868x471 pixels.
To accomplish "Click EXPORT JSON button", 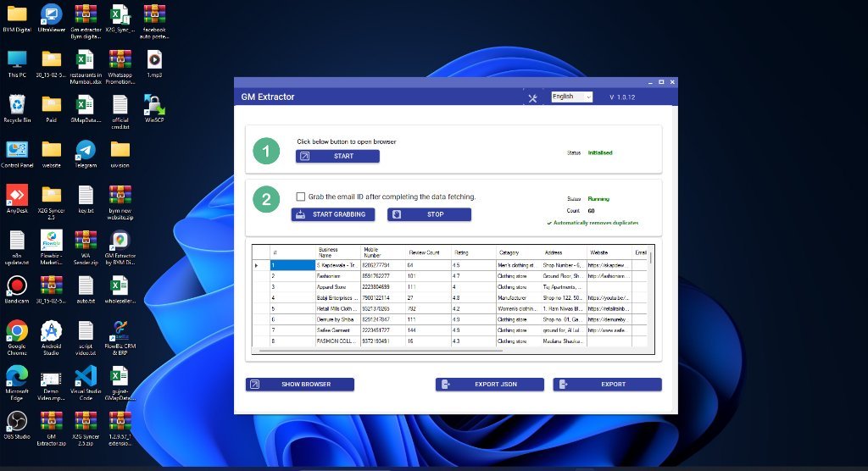I will 490,384.
